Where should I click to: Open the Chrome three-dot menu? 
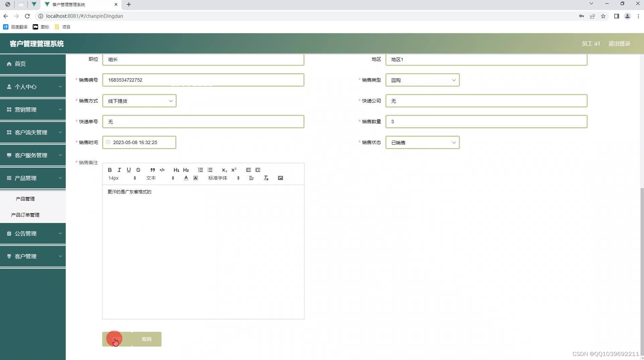638,16
